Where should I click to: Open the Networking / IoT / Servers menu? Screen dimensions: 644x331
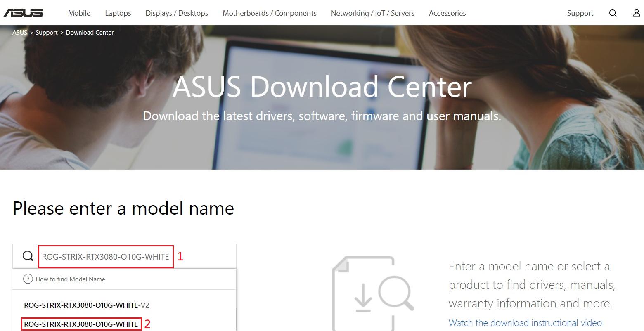tap(372, 13)
